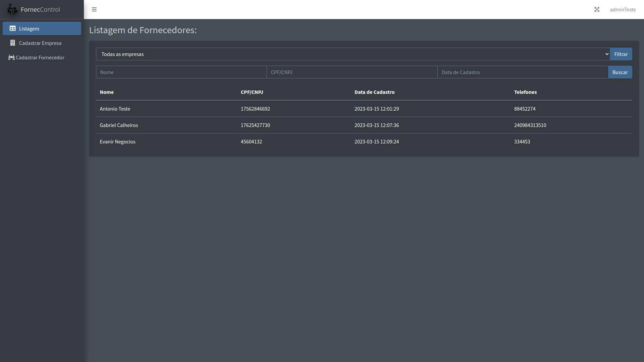Viewport: 644px width, 362px height.
Task: Select the Gabriel Calheiros name cell
Action: point(119,125)
